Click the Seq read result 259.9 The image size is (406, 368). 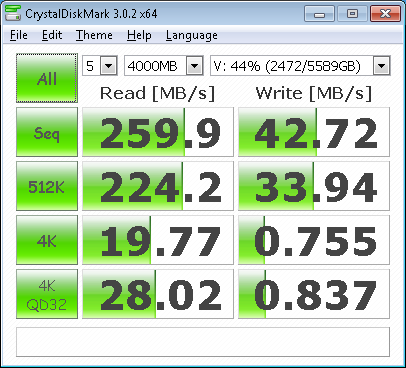click(x=158, y=132)
